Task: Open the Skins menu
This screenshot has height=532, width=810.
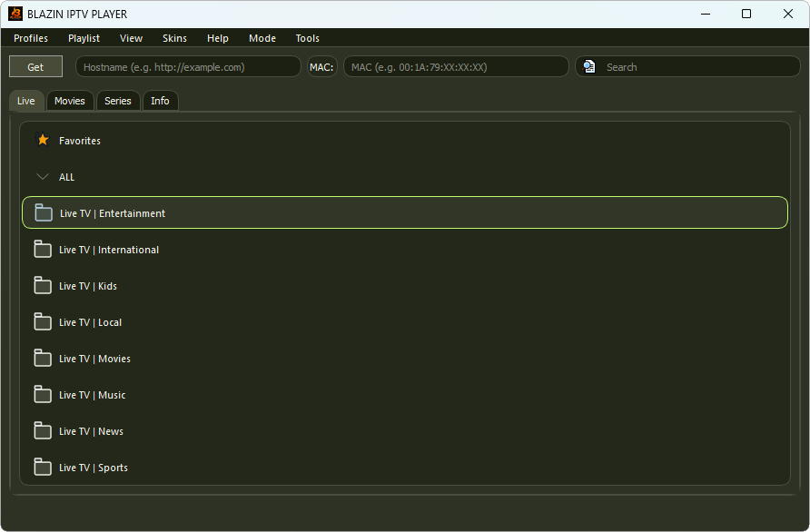Action: (174, 38)
